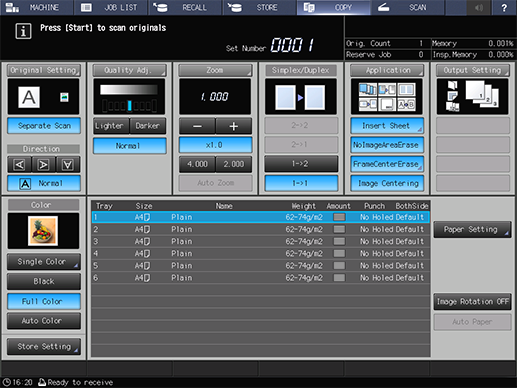Select the COPY tab
517x388 pixels.
coord(333,7)
